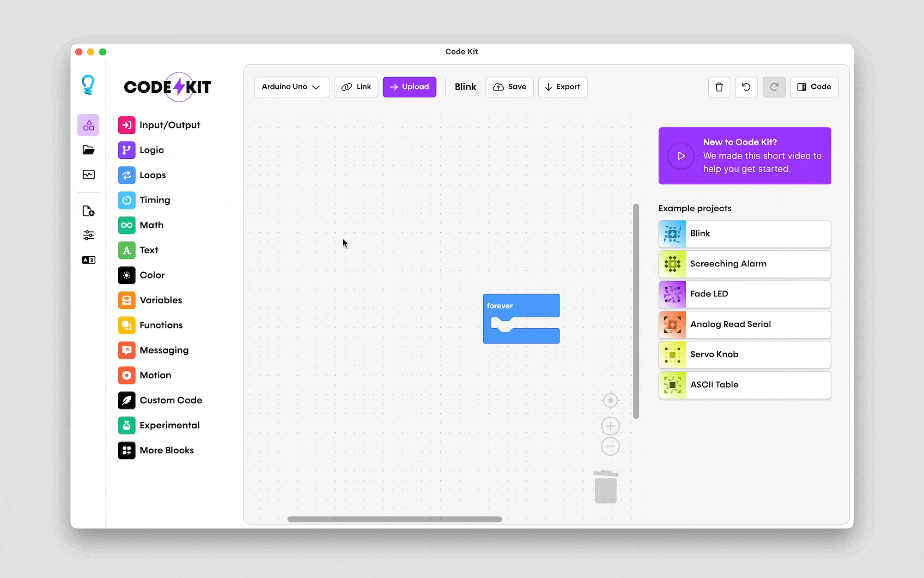Viewport: 924px width, 578px height.
Task: Select the Variables category icon
Action: coord(127,300)
